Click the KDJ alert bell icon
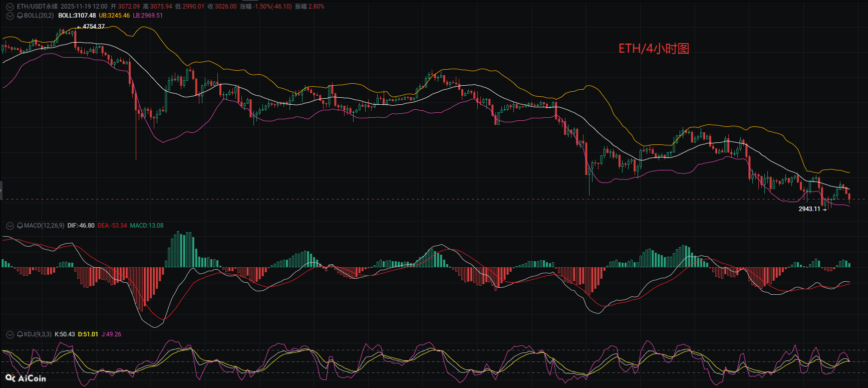Screen dimensions: 868x388 (x=20, y=334)
